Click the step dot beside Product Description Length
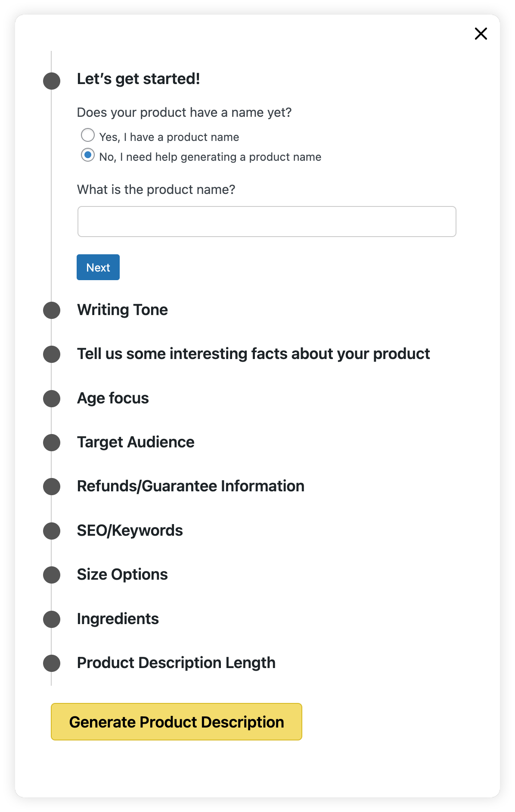The height and width of the screenshot is (812, 515). 52,663
